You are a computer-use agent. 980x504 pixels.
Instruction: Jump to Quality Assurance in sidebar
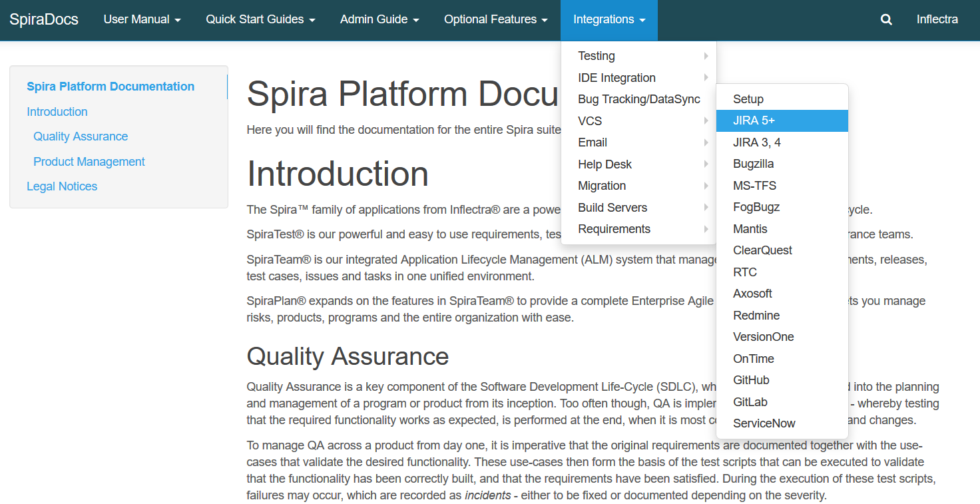(x=81, y=136)
